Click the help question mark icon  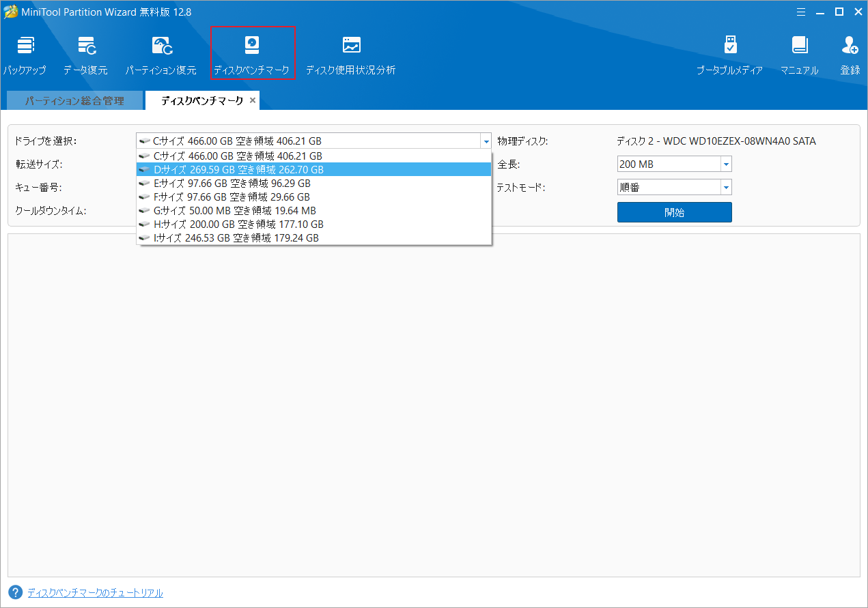(x=16, y=592)
